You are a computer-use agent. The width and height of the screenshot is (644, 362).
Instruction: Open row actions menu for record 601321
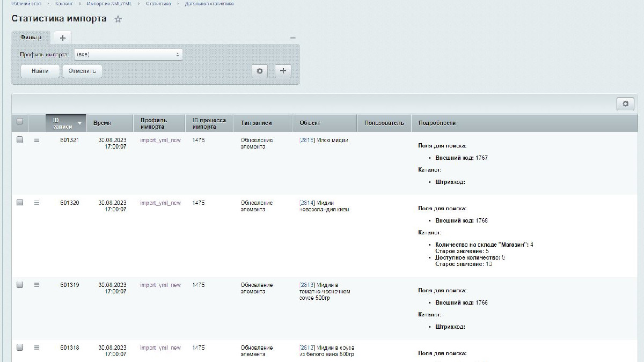pyautogui.click(x=37, y=140)
